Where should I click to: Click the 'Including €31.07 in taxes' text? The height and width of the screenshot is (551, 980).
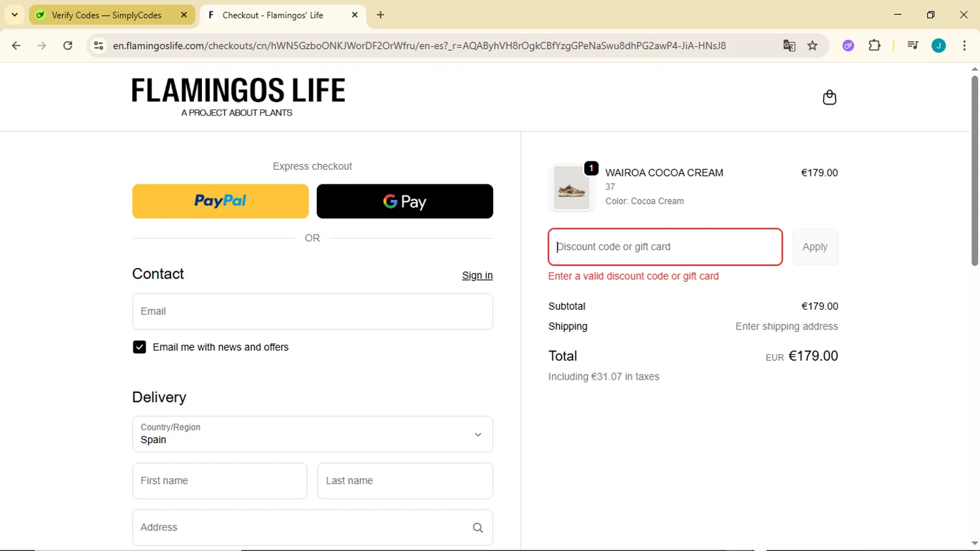[x=604, y=376]
